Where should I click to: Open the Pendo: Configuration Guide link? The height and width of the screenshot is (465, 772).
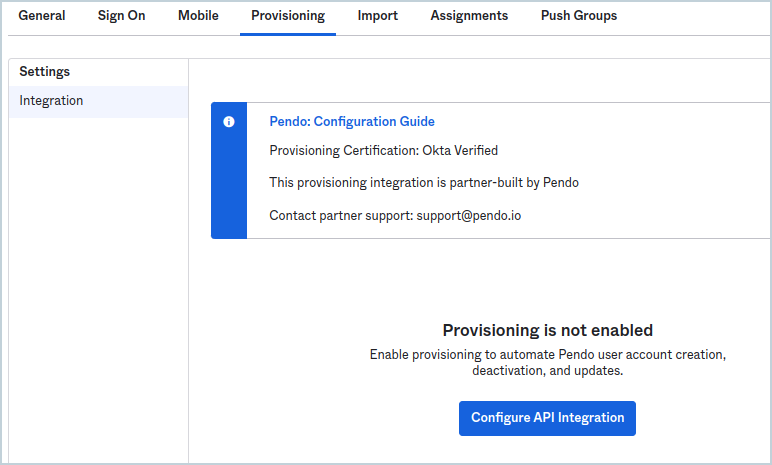click(352, 121)
